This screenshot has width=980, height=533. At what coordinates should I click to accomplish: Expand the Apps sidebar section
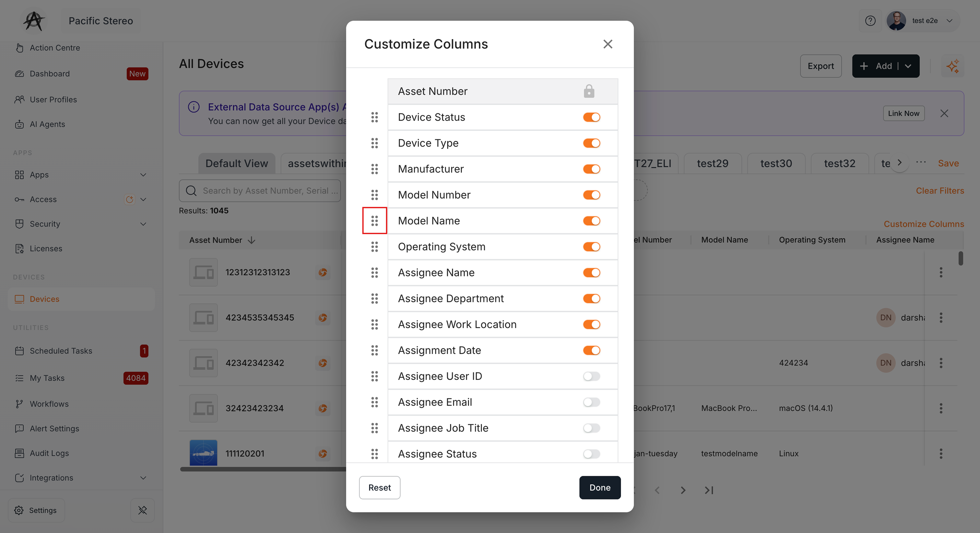[x=143, y=175]
